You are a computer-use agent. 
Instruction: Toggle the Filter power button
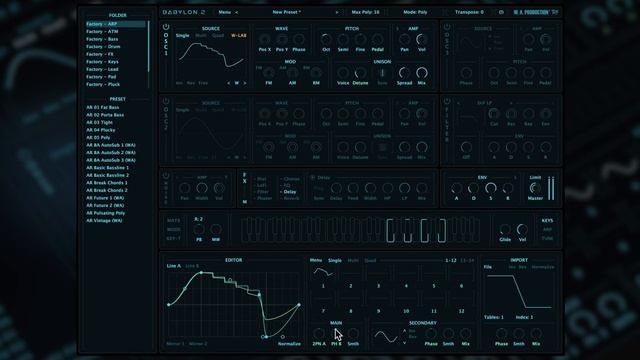click(447, 101)
